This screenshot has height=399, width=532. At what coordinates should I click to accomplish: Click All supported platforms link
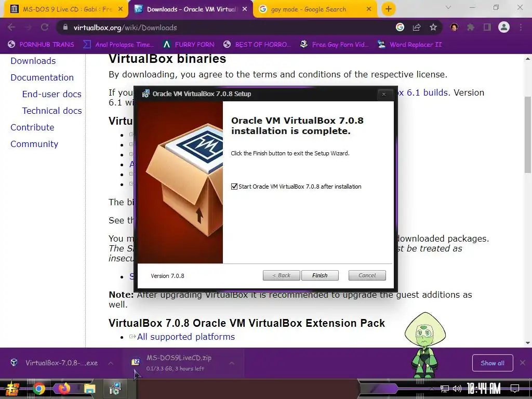pos(186,337)
